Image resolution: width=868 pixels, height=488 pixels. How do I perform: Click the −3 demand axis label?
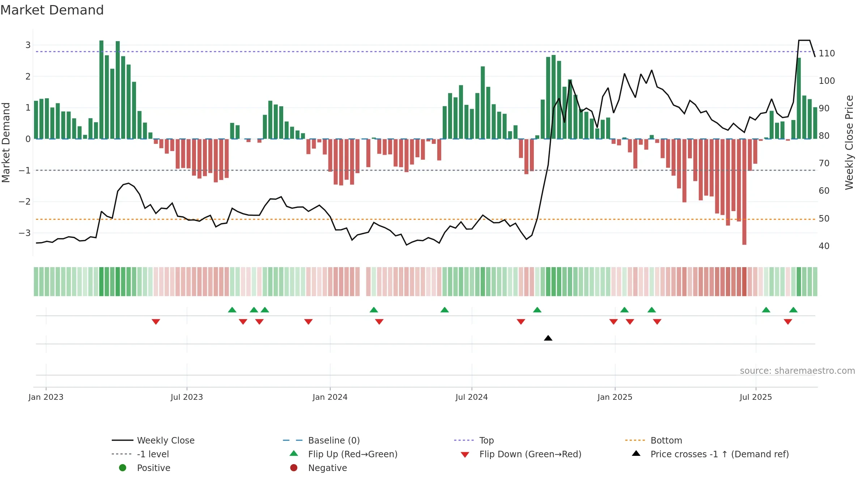(x=25, y=233)
